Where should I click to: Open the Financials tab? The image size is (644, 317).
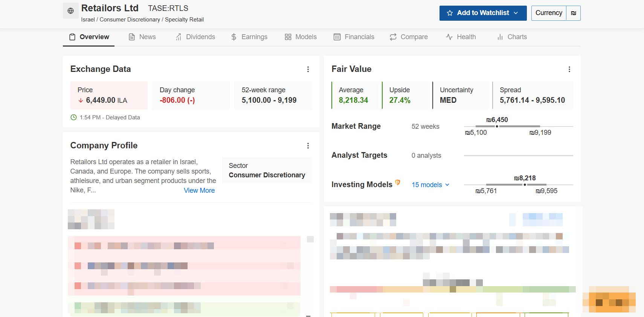click(x=354, y=37)
